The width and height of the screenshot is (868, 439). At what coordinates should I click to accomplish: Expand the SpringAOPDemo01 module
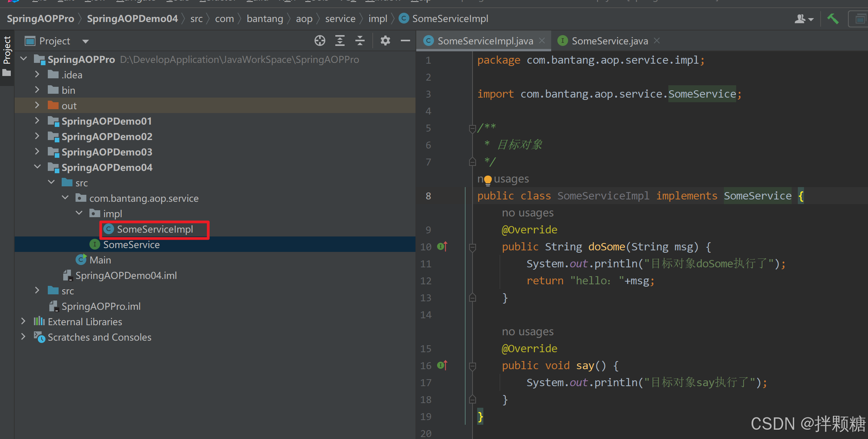point(37,121)
